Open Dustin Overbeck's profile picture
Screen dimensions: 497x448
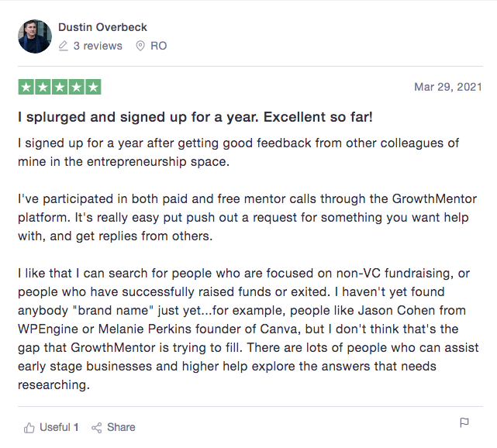tap(35, 36)
